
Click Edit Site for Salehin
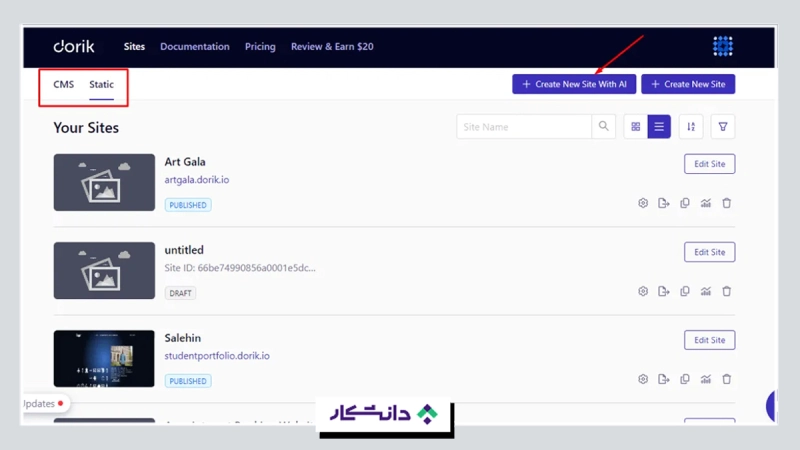(x=709, y=340)
